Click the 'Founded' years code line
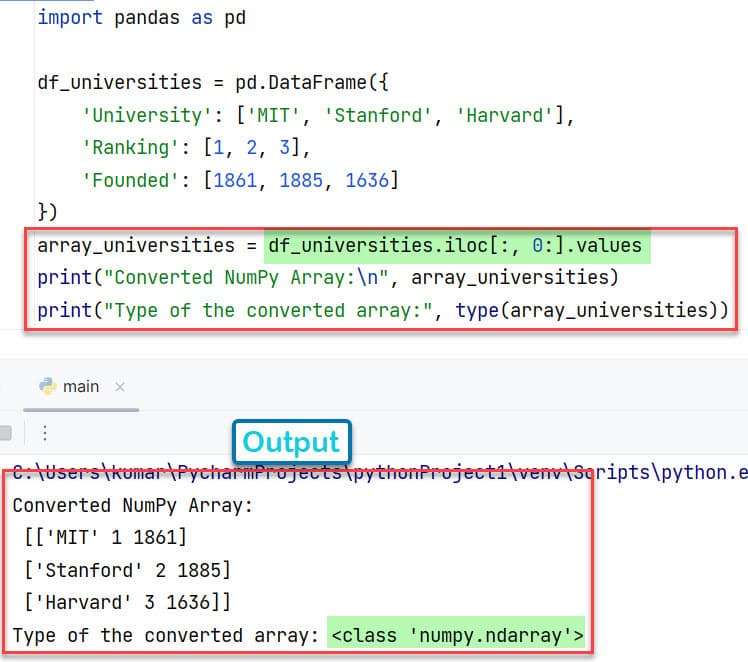This screenshot has width=748, height=662. coord(240,180)
